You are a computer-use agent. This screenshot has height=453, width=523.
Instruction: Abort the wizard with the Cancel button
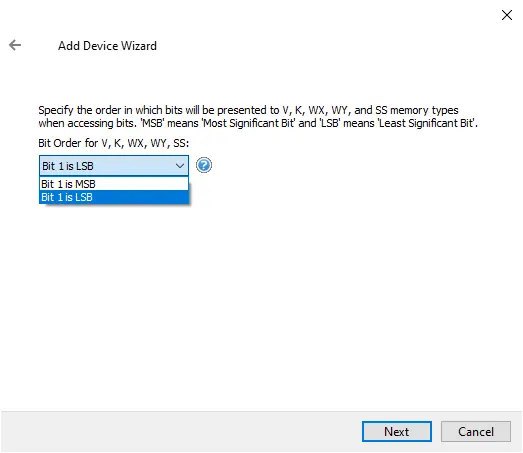476,431
